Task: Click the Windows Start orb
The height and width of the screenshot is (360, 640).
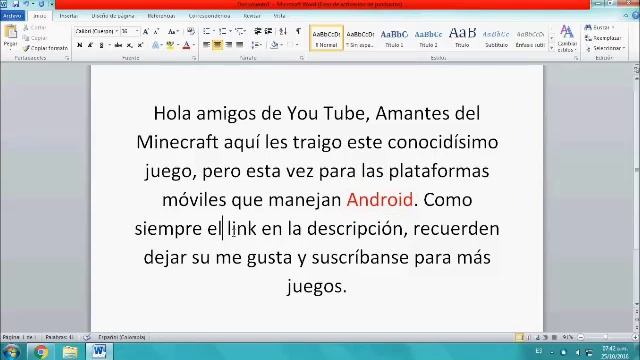Action: pos(11,351)
